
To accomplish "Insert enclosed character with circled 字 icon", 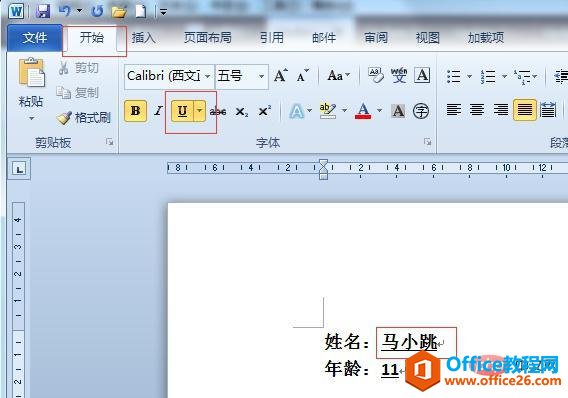I will (421, 111).
